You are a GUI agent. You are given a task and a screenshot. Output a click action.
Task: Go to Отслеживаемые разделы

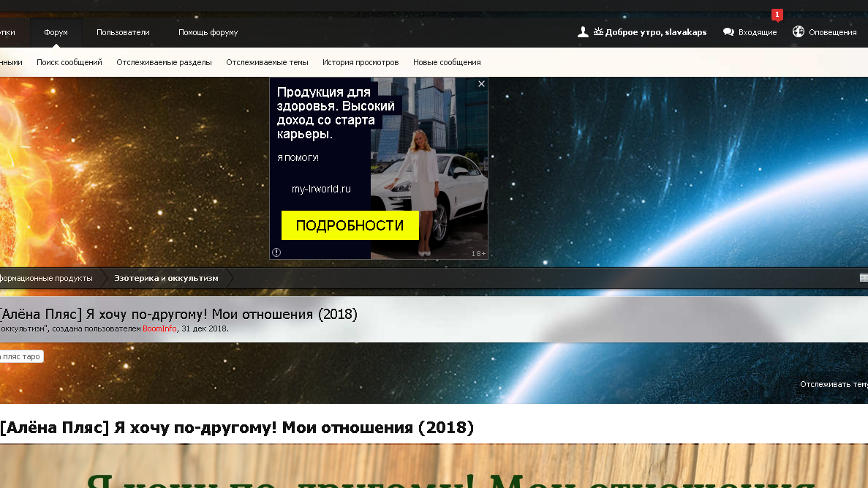(x=164, y=62)
